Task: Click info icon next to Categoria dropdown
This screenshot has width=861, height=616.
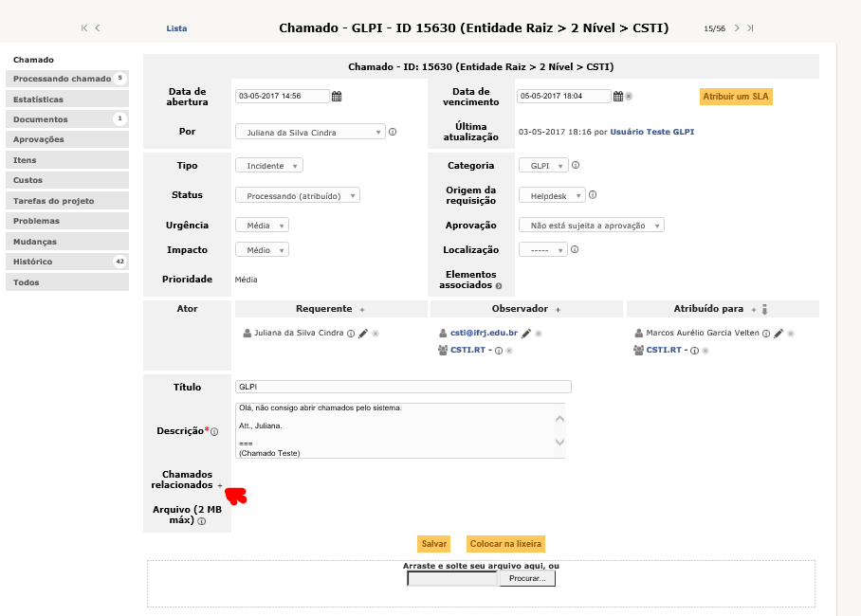Action: (576, 165)
